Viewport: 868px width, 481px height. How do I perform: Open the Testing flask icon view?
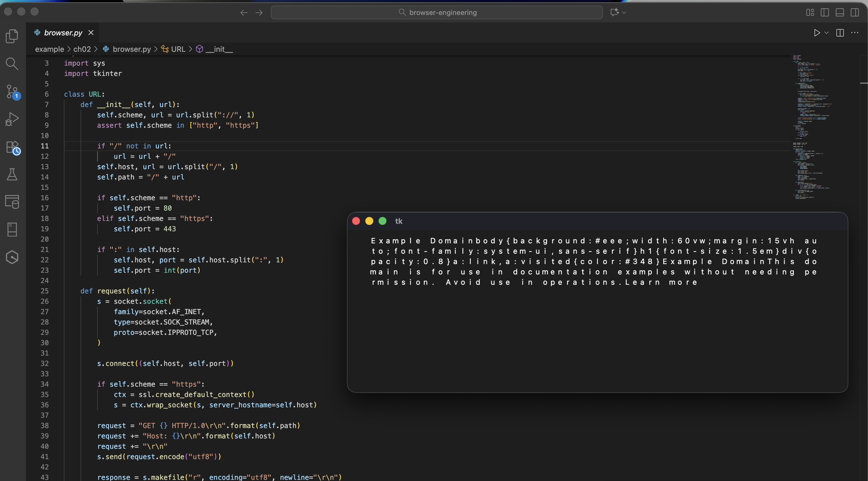pos(12,174)
